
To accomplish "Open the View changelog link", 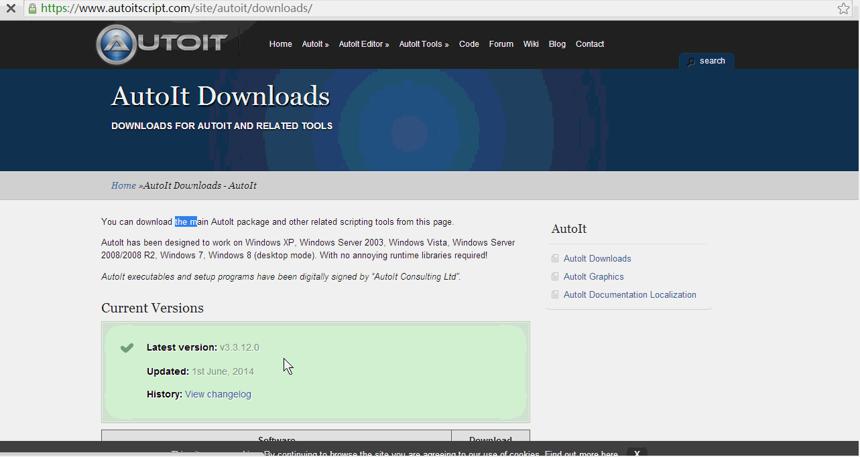I will [x=218, y=394].
